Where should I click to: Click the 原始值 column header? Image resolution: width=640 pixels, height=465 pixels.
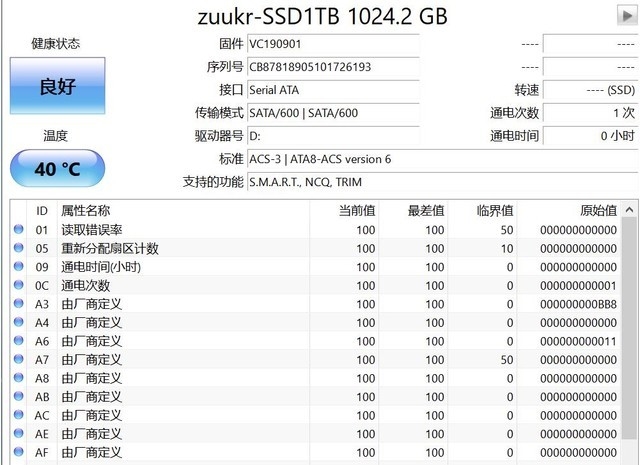click(598, 211)
